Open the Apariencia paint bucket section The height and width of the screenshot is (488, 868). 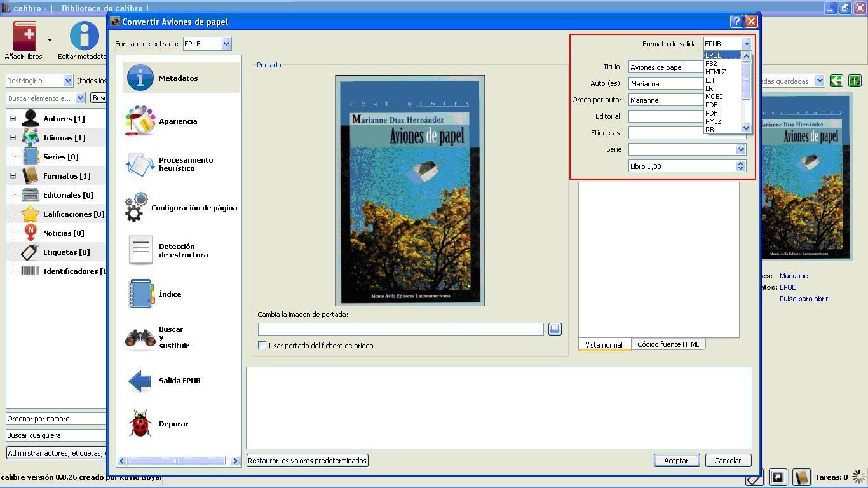point(140,121)
